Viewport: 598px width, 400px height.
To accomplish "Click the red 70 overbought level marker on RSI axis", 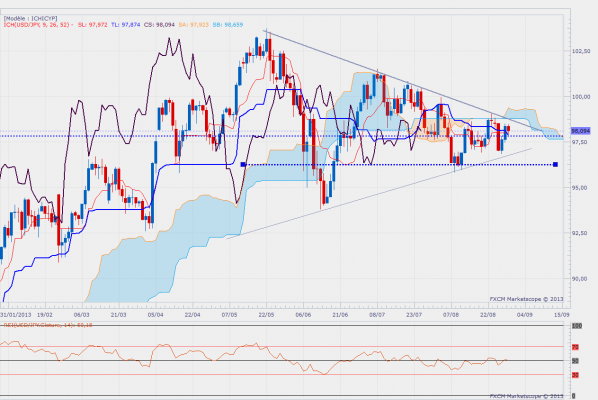I will point(575,347).
